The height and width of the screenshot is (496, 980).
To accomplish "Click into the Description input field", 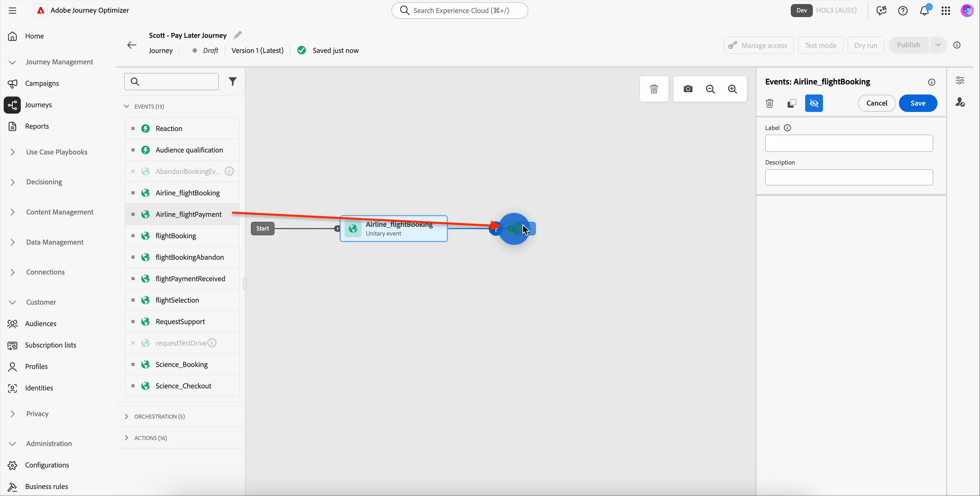I will (849, 177).
